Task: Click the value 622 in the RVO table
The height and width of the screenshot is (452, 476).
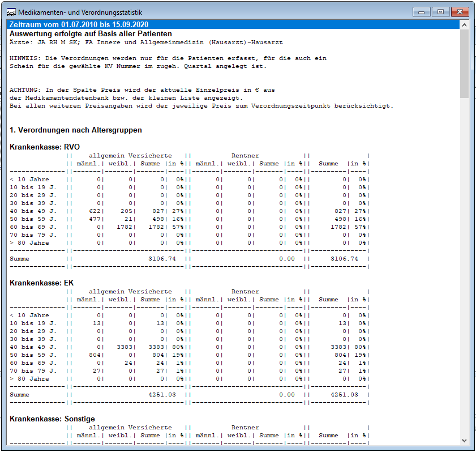Action: click(x=95, y=211)
